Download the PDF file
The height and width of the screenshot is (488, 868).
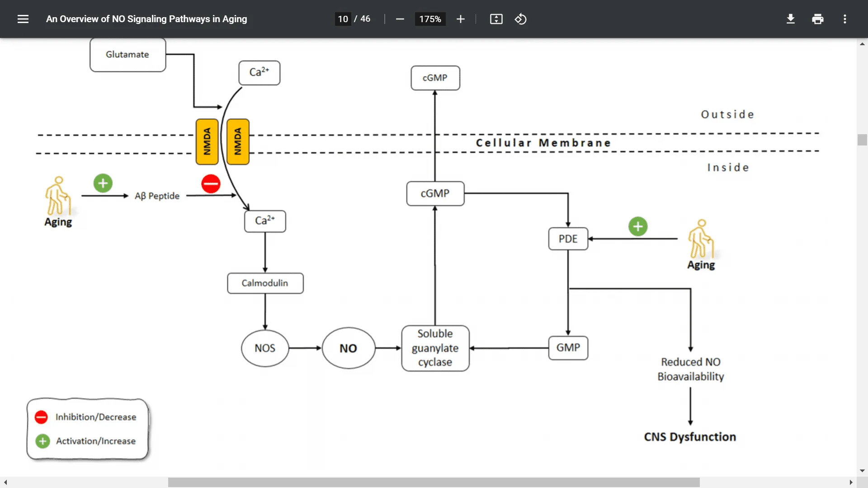pos(790,19)
